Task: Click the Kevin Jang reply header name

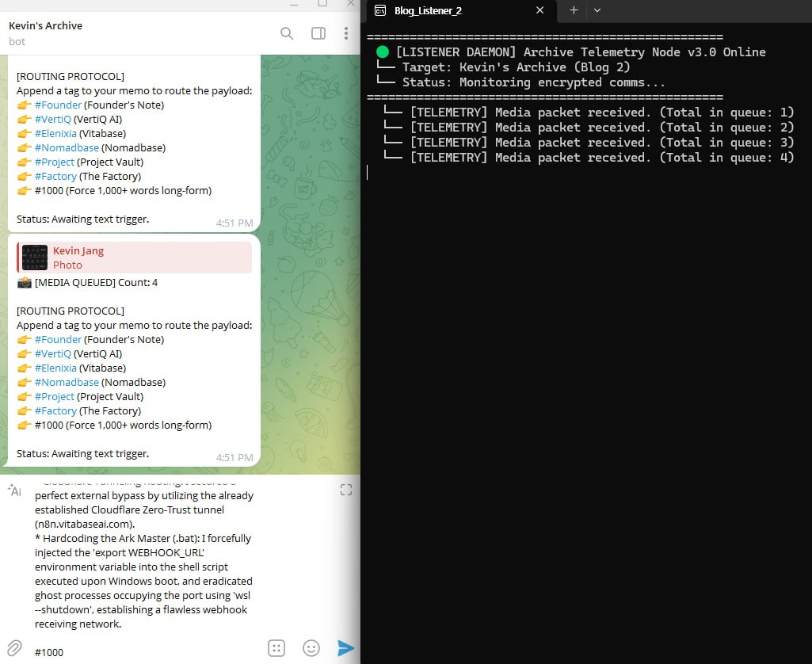Action: [x=78, y=250]
